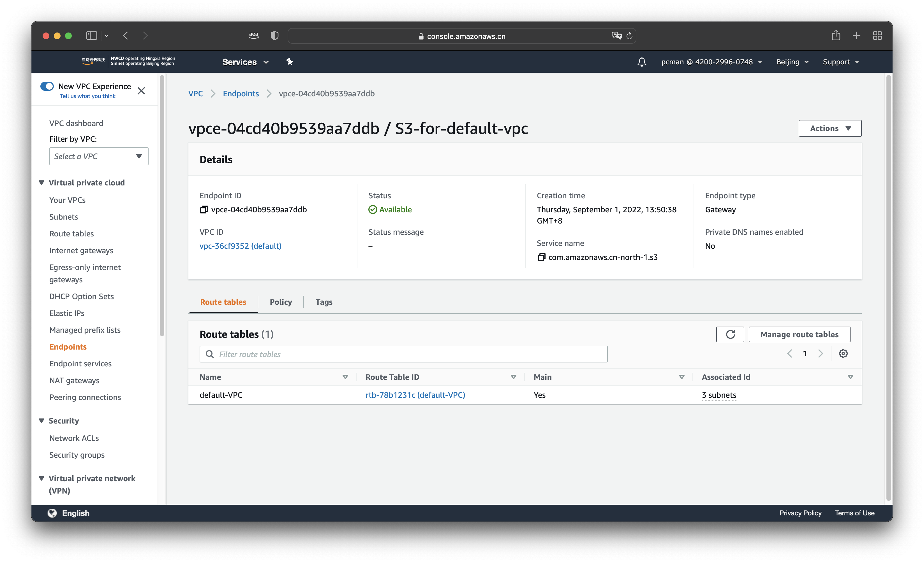This screenshot has width=924, height=563.
Task: Open Security groups in sidebar
Action: click(77, 455)
